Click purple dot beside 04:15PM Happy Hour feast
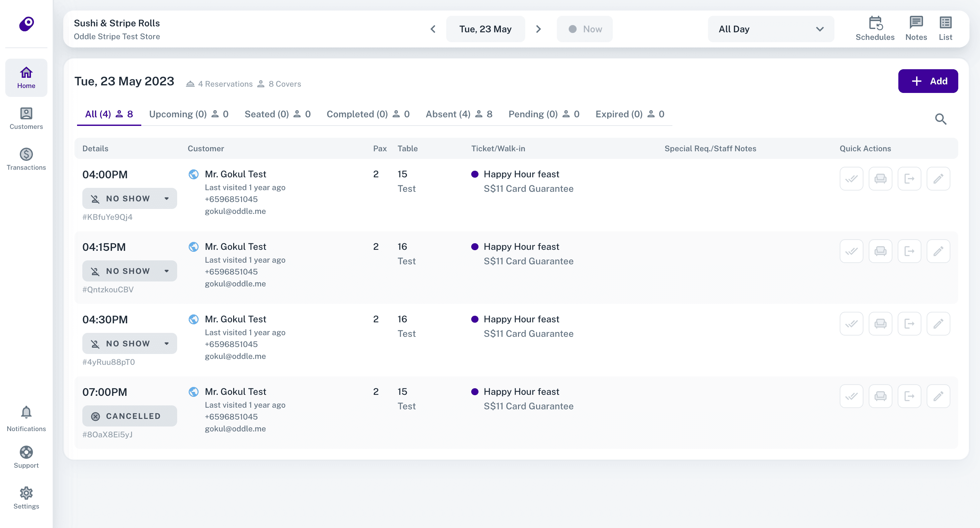 [475, 247]
